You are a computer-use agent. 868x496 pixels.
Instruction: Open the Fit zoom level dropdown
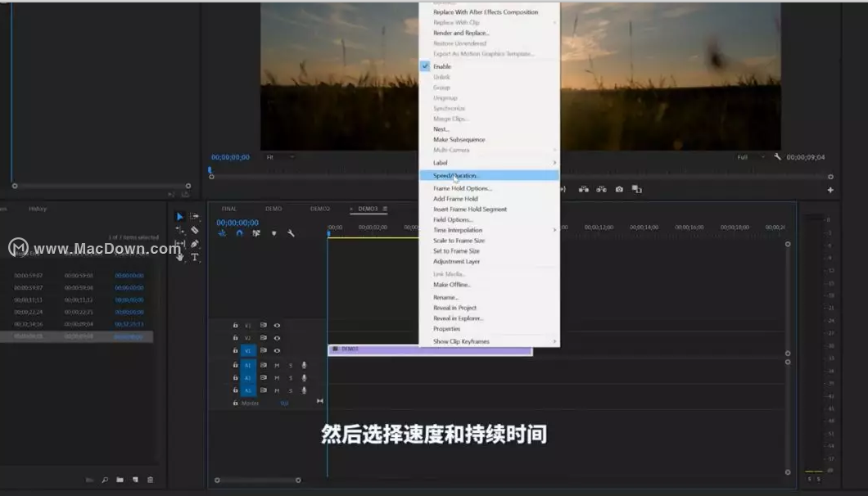(x=280, y=157)
